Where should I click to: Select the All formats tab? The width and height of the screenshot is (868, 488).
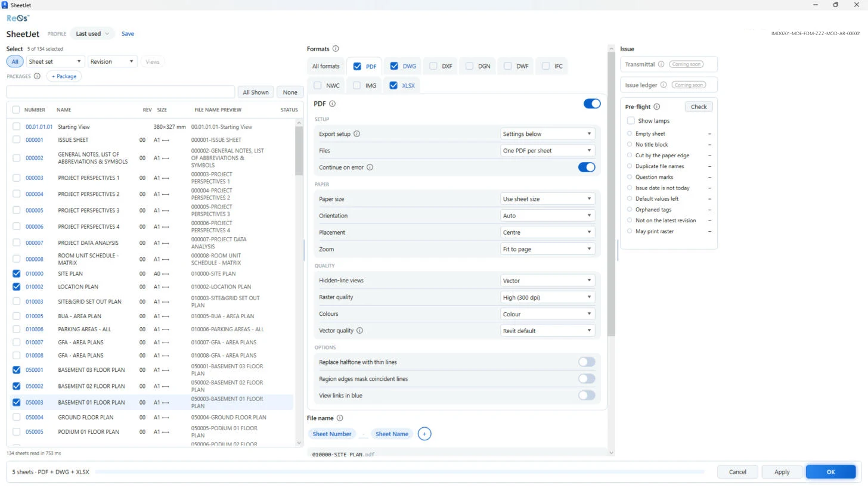(325, 66)
